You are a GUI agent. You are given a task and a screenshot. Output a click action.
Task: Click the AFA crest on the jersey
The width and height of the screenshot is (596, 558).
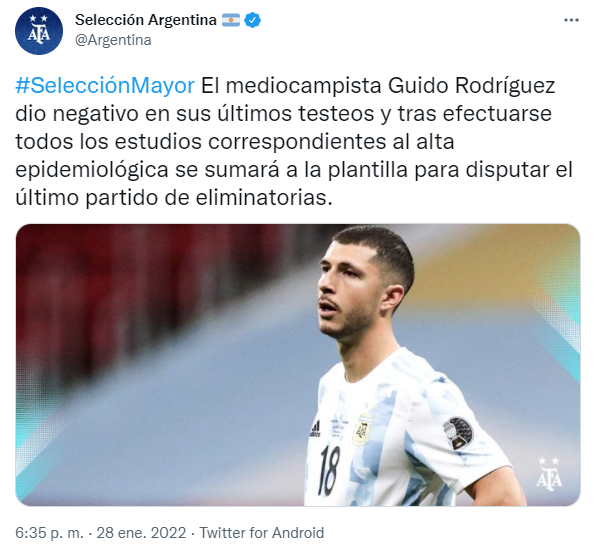coord(361,430)
